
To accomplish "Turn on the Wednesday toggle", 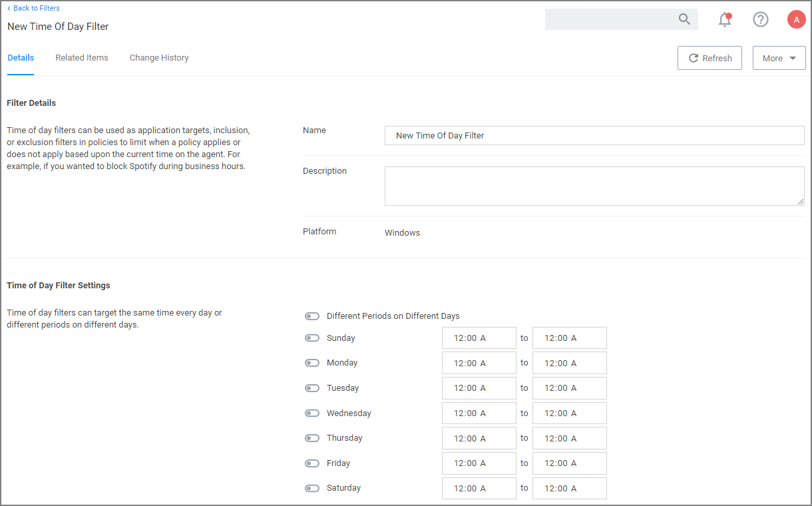I will tap(312, 413).
